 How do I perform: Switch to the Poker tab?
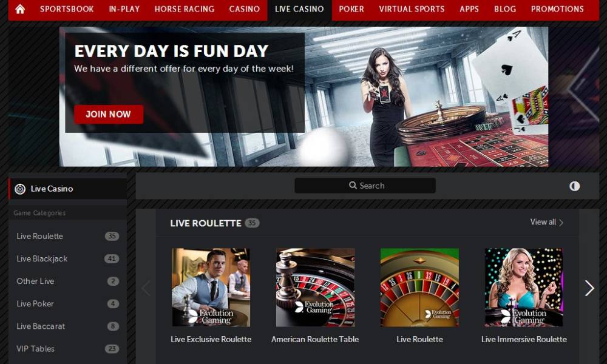(351, 9)
